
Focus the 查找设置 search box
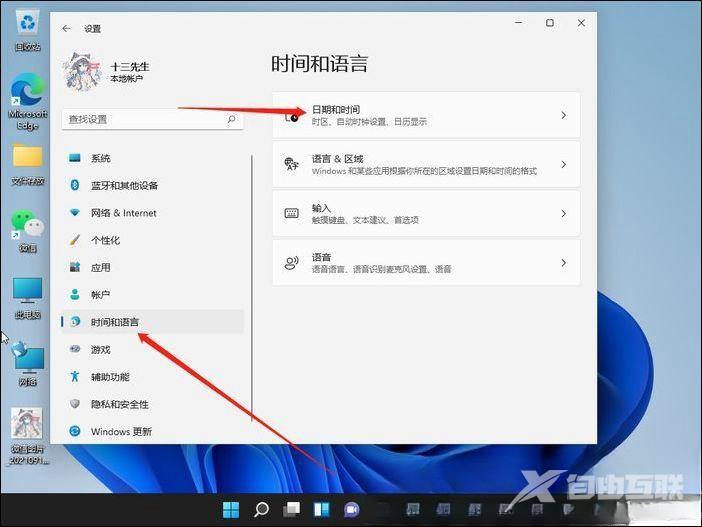pos(153,119)
